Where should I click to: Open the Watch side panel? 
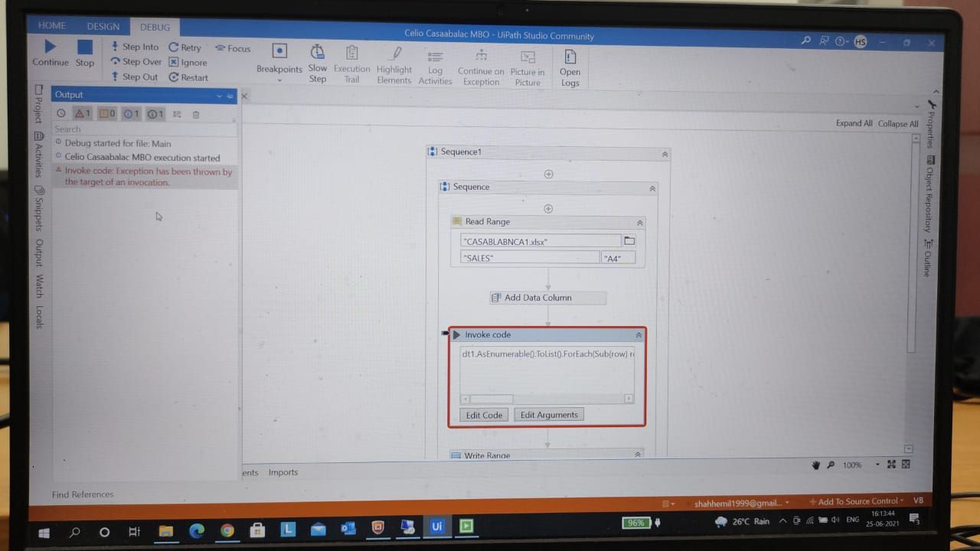39,285
